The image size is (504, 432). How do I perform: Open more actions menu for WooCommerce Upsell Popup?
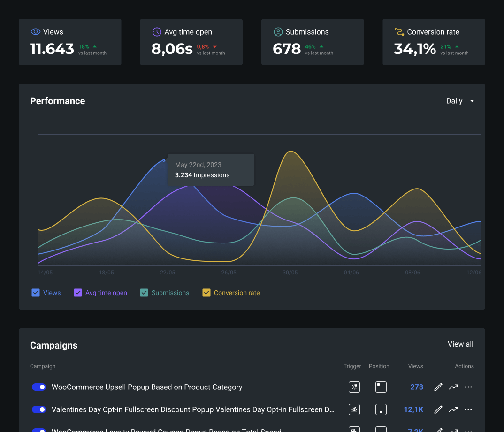pyautogui.click(x=468, y=387)
